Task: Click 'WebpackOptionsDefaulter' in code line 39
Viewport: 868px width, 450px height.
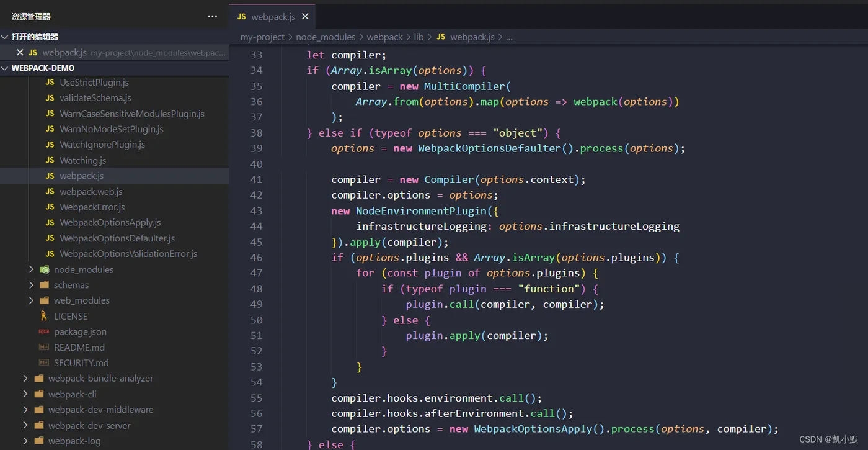Action: coord(489,148)
